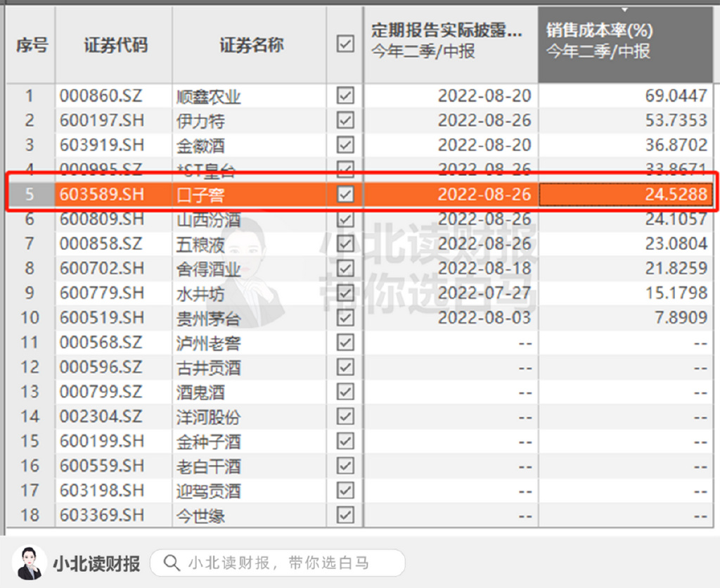Click cost rate value 15.1798
Viewport: 720px width, 588px height.
pyautogui.click(x=676, y=293)
